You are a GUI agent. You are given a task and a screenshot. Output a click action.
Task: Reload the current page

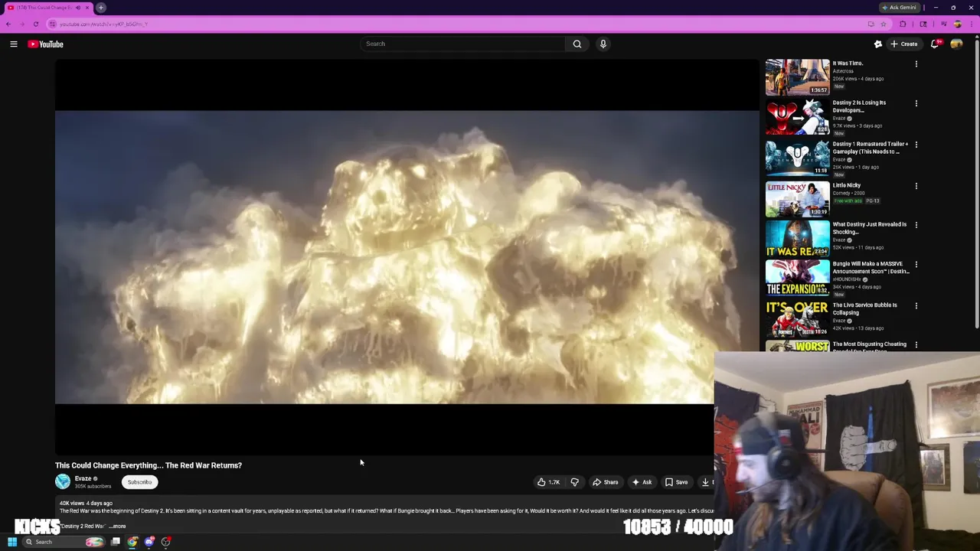click(x=35, y=24)
